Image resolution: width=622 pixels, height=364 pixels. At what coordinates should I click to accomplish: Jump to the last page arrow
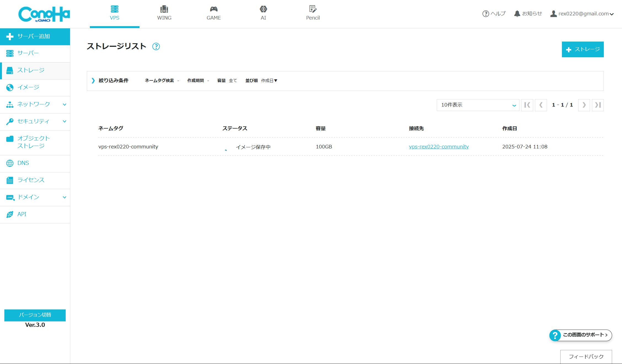coord(597,105)
